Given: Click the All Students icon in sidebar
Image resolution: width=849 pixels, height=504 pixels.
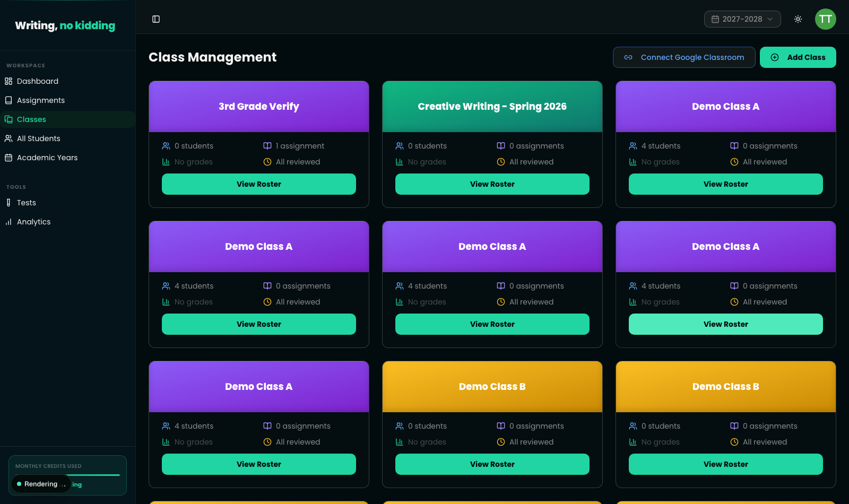Looking at the screenshot, I should pyautogui.click(x=8, y=138).
